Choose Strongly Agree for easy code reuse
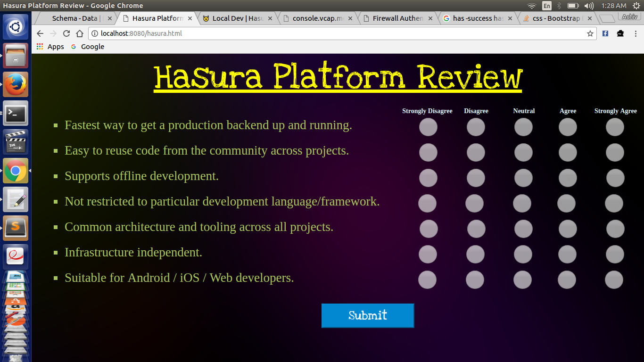This screenshot has width=644, height=362. click(615, 153)
